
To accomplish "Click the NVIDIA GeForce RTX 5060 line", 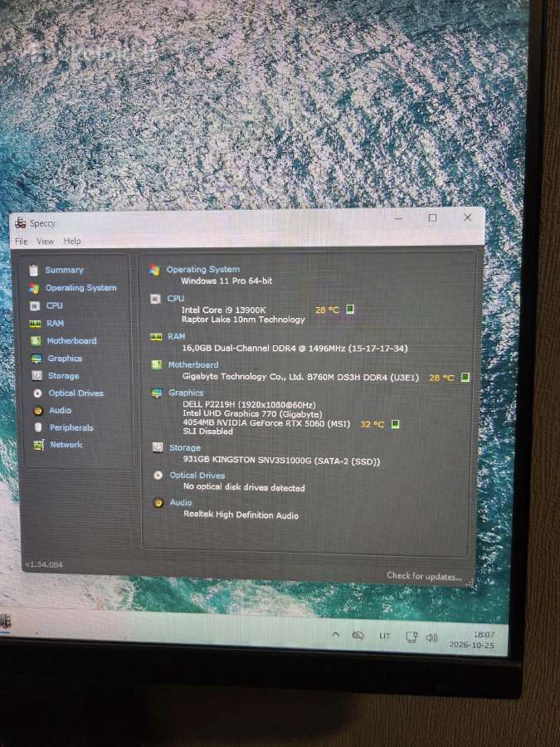I will 266,423.
